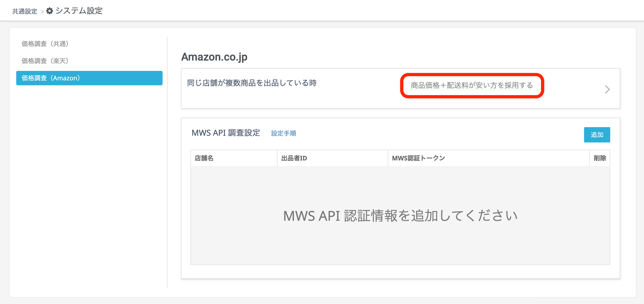Click the Amazon.co.jp section heading

214,57
